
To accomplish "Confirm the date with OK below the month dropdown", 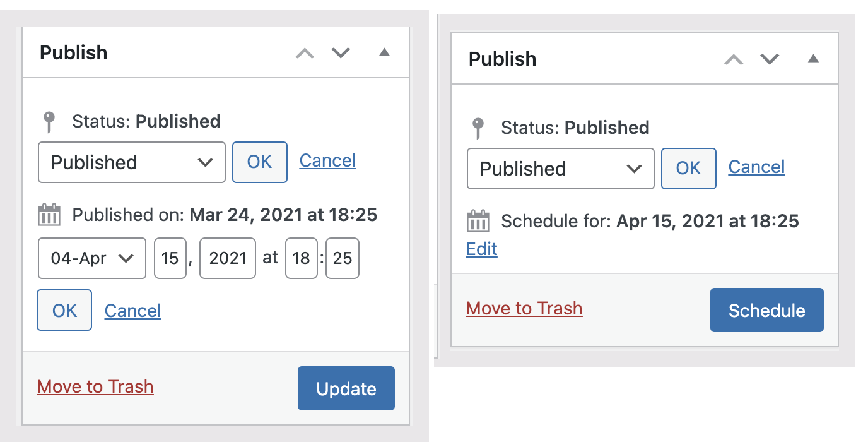I will 64,310.
